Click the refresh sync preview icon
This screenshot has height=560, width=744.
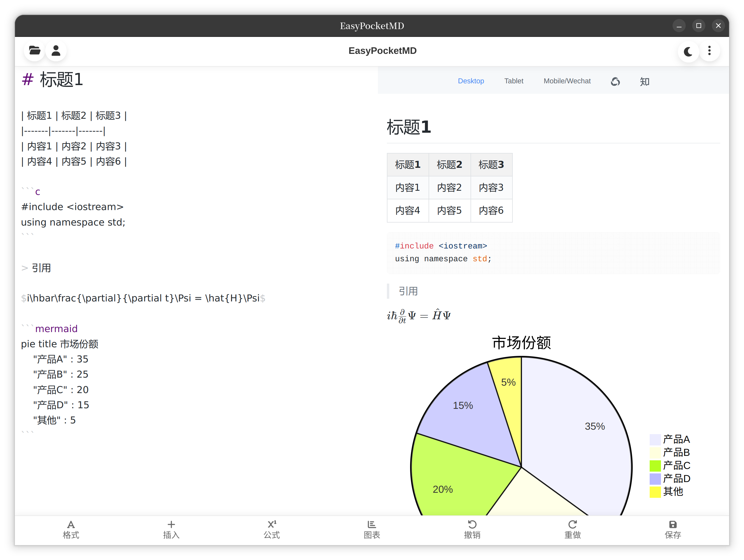pos(615,82)
